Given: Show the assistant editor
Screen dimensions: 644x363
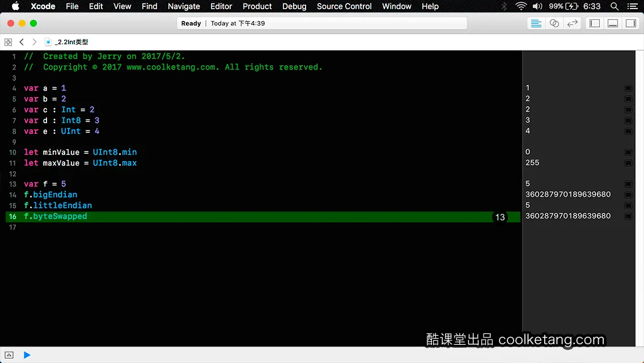Looking at the screenshot, I should 554,23.
